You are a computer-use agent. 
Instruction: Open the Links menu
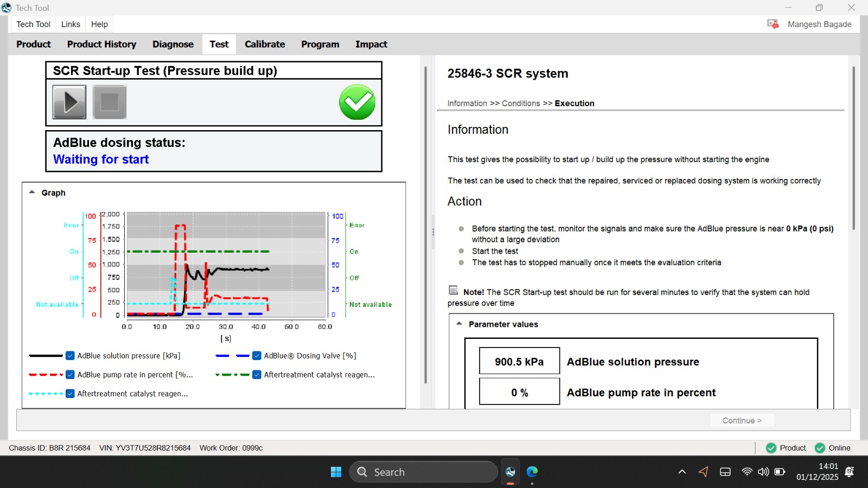tap(71, 24)
